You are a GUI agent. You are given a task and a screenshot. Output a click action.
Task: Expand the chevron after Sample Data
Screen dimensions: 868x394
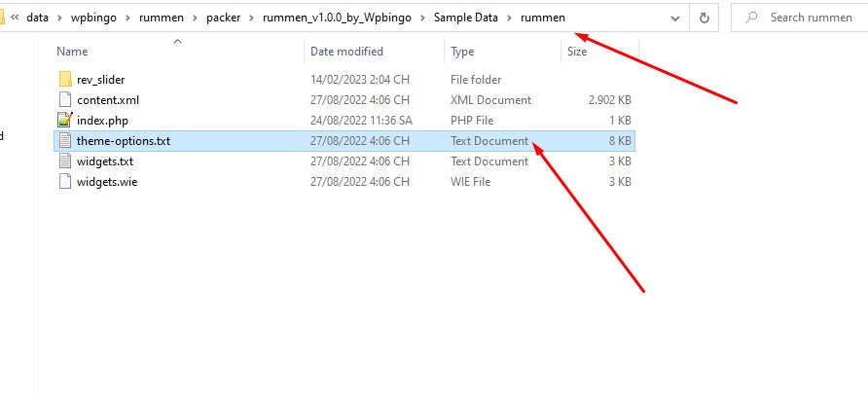click(x=509, y=18)
